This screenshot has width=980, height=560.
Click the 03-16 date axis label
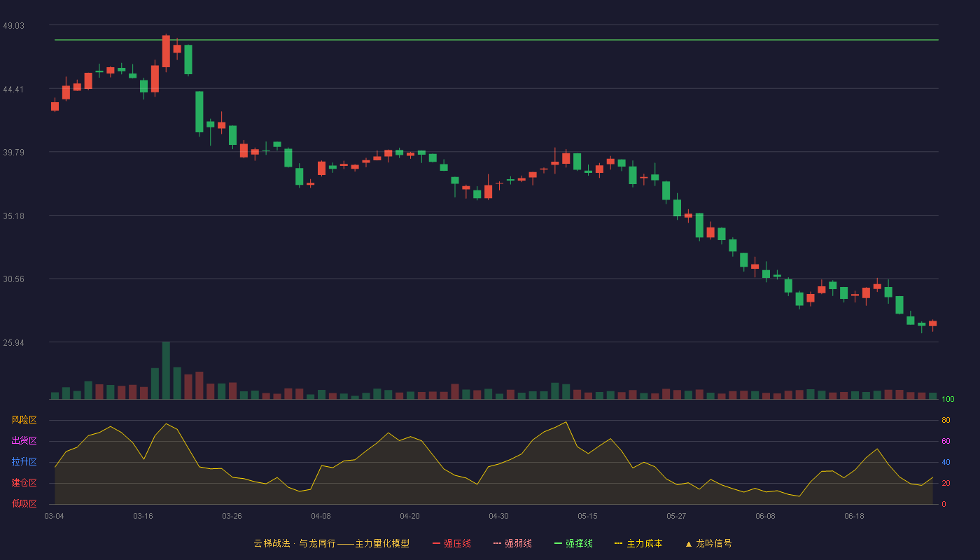[x=143, y=516]
